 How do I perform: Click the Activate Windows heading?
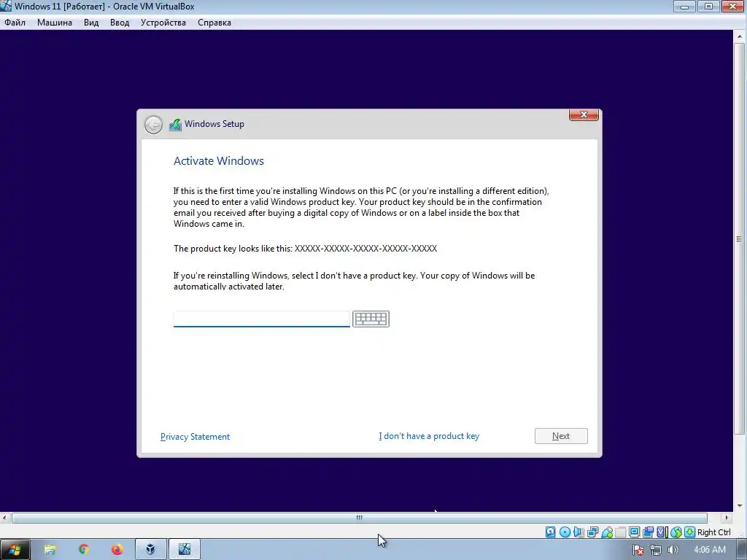coord(219,161)
